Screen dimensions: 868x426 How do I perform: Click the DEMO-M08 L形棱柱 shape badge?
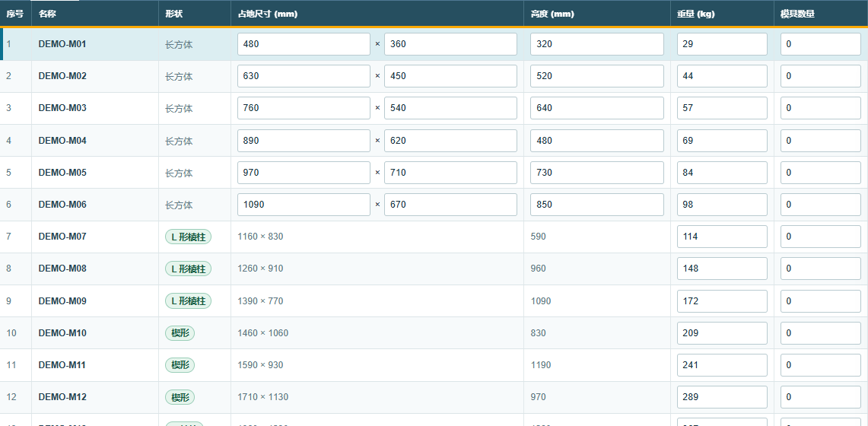pyautogui.click(x=188, y=269)
